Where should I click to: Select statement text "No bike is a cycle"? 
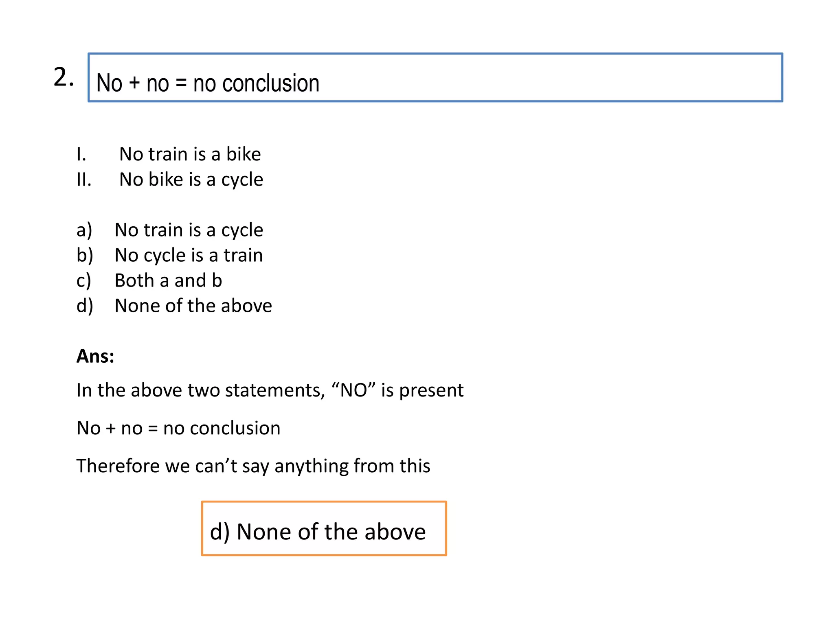[x=191, y=180]
